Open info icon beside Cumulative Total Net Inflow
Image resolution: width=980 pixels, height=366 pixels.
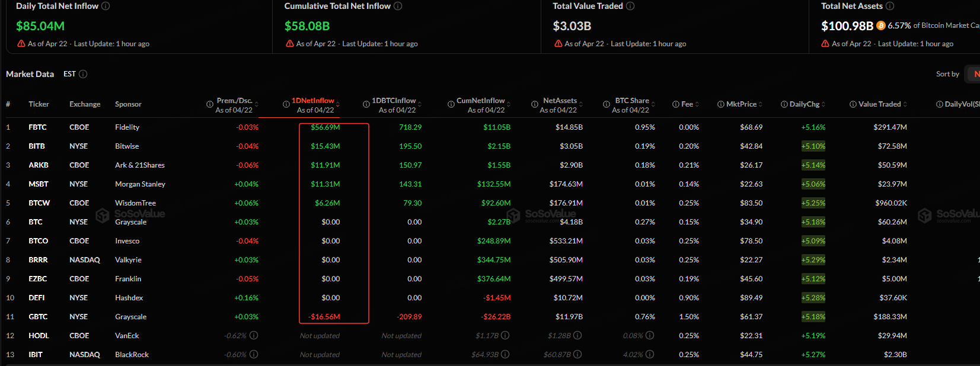[398, 6]
